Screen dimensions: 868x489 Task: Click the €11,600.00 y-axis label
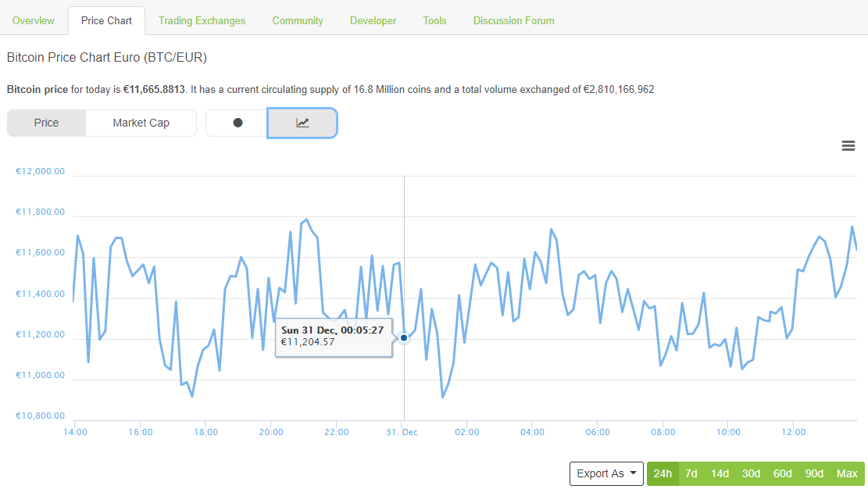[40, 252]
